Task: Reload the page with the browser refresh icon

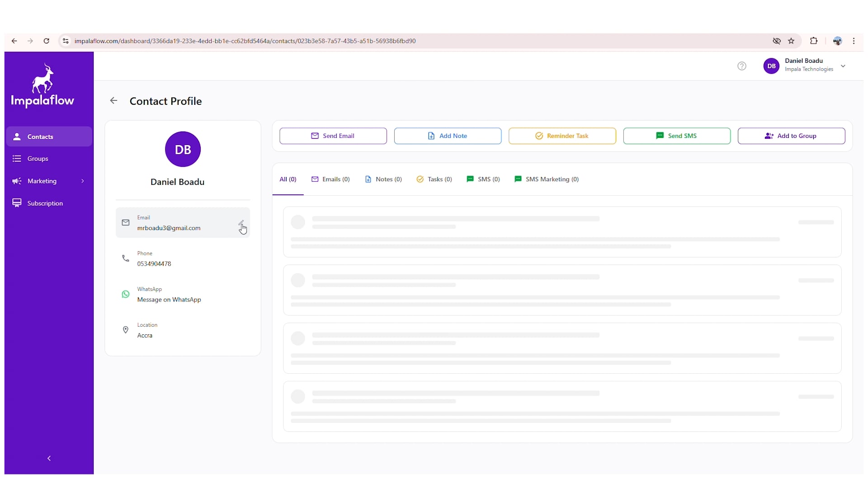Action: click(46, 41)
